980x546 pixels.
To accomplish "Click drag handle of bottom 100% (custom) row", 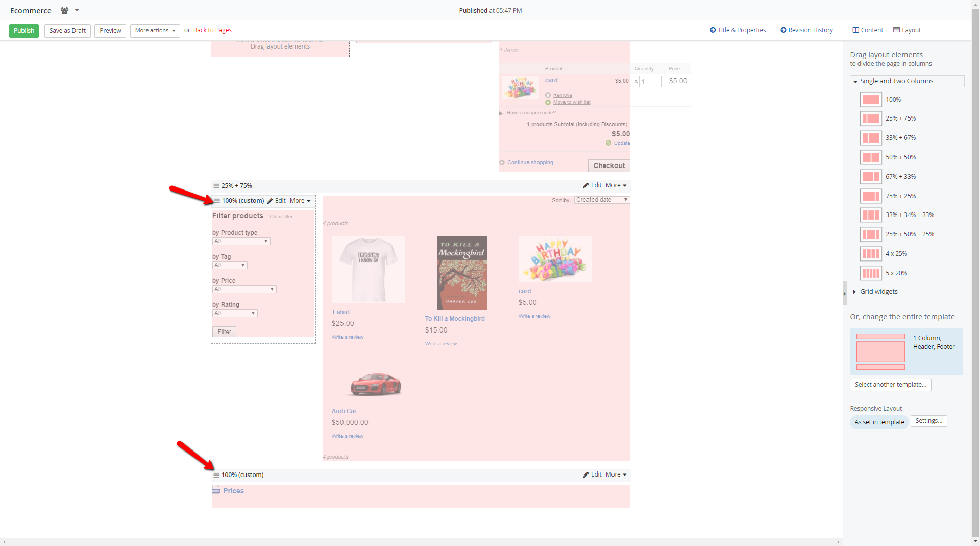I will (216, 475).
